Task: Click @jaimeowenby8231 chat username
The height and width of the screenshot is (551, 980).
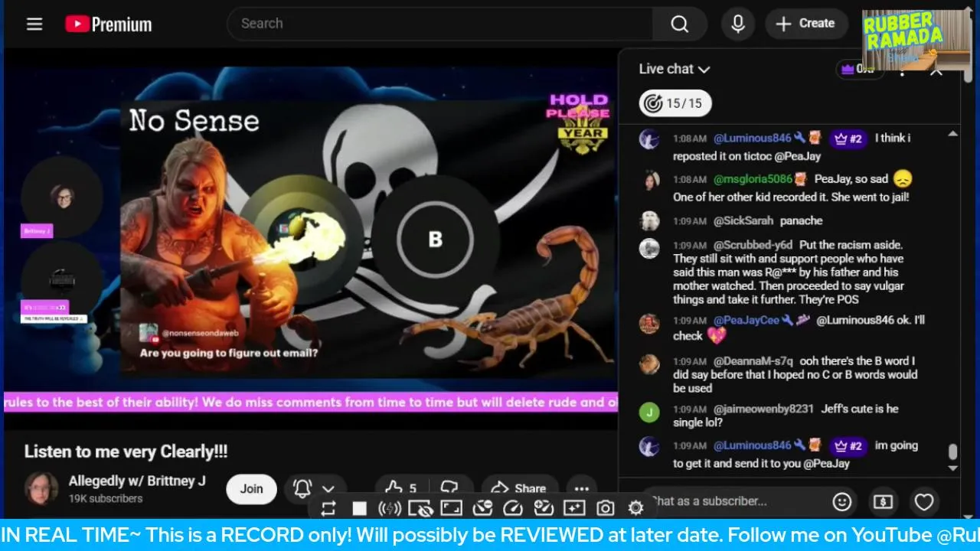Action: click(x=763, y=409)
